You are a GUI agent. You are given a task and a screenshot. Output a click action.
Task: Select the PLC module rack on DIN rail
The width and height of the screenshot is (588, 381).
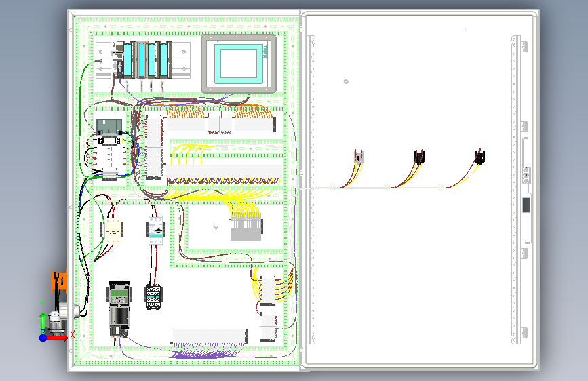pyautogui.click(x=143, y=60)
